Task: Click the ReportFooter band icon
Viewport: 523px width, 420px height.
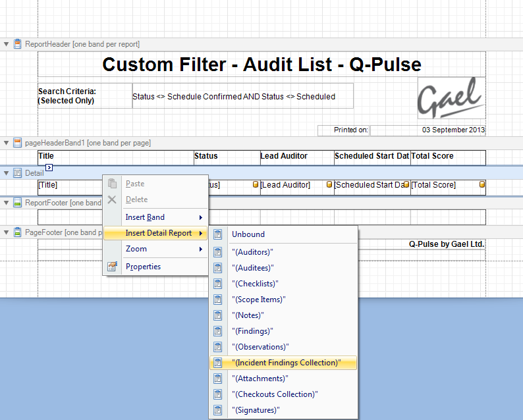Action: tap(17, 203)
